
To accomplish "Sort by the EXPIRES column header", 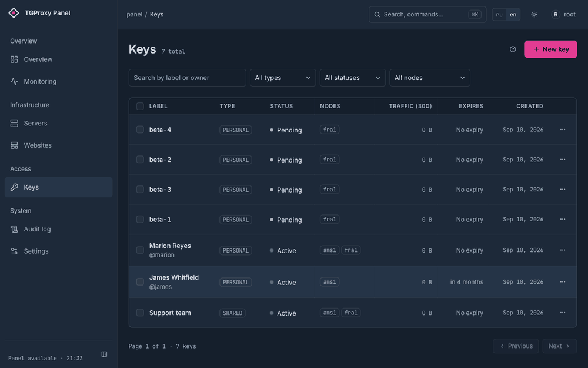I will click(x=471, y=106).
